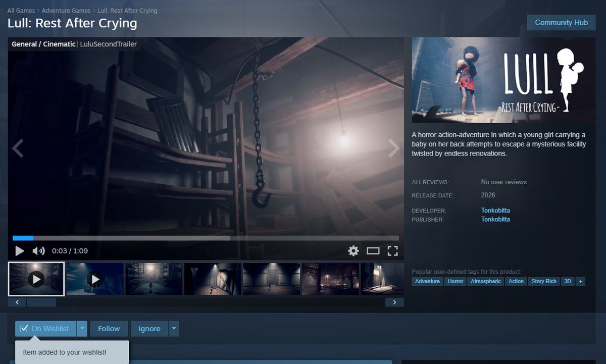Viewport: 606px width, 364px height.
Task: Click the LuluSecondTrailer title text
Action: 109,44
